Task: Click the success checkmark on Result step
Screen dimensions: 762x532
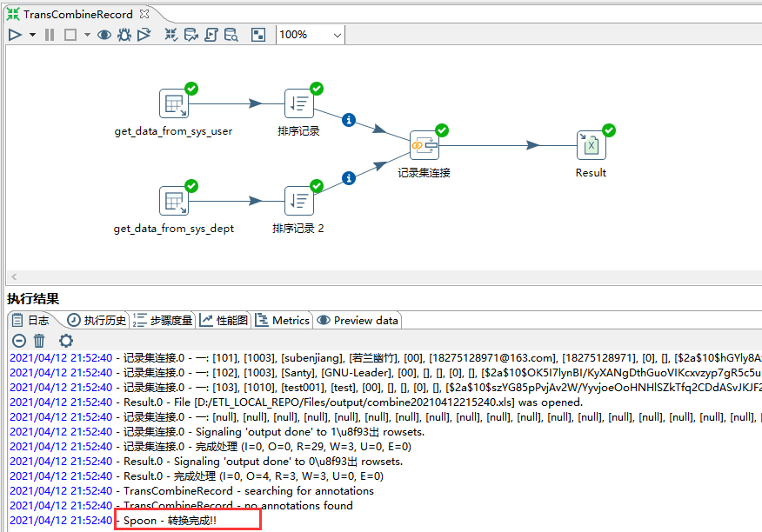Action: [x=607, y=130]
